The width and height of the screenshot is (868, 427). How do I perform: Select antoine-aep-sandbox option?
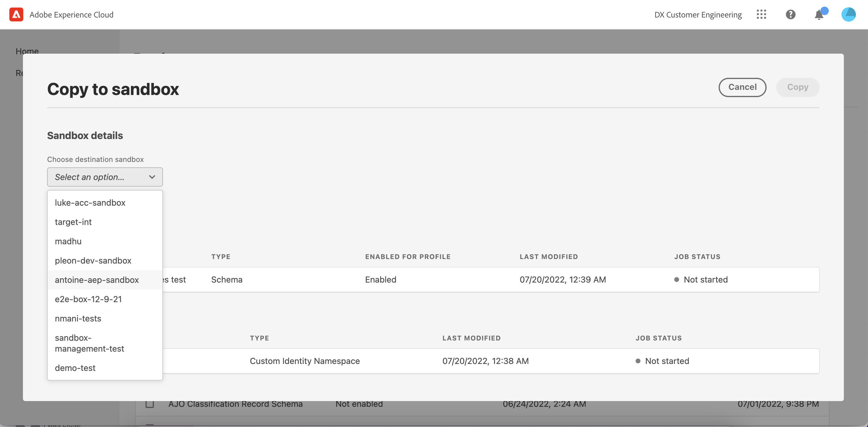(97, 280)
